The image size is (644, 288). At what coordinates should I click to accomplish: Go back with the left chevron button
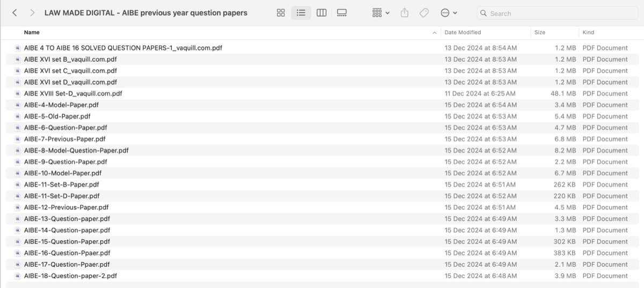coord(14,13)
